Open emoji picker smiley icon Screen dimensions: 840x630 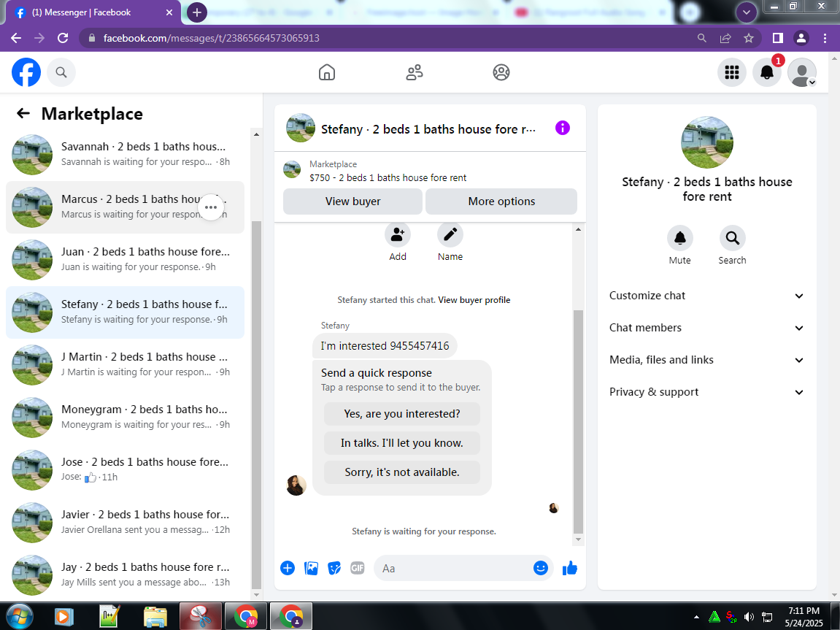point(541,569)
